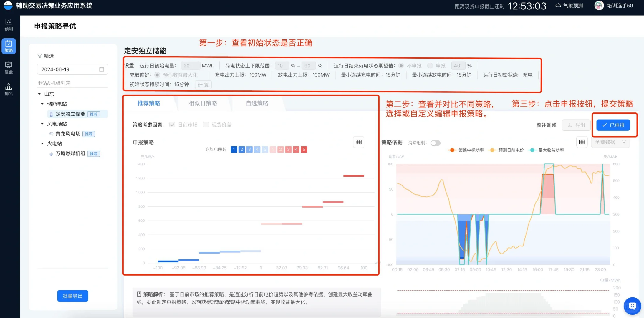Select the 策略 sidebar icon
This screenshot has height=318, width=644.
click(x=9, y=46)
